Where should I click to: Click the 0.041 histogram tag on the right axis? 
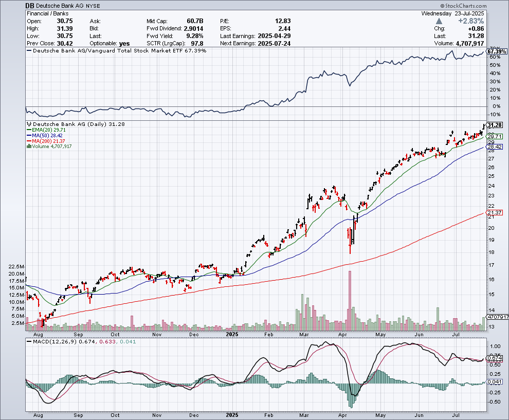[x=495, y=381]
